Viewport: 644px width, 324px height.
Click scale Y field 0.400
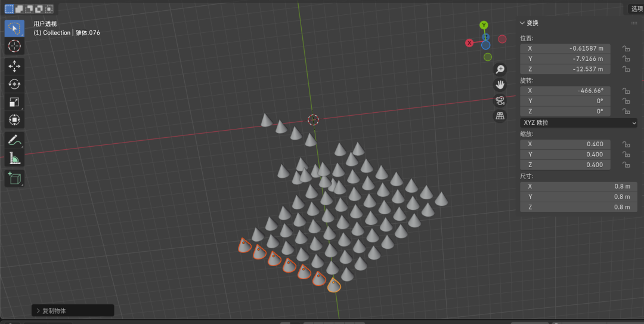565,155
